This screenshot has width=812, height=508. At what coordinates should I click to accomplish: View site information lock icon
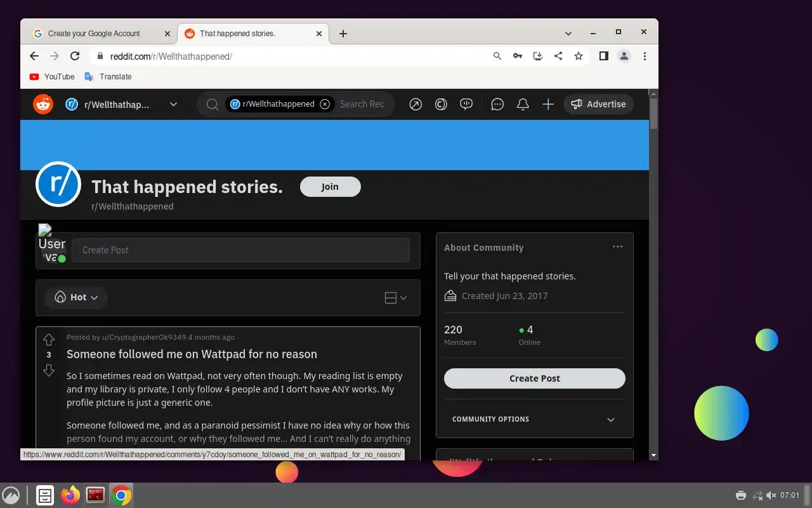pos(100,56)
